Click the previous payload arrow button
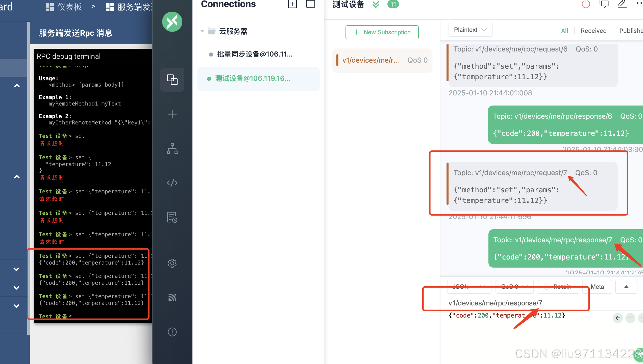643x364 pixels. click(x=618, y=318)
